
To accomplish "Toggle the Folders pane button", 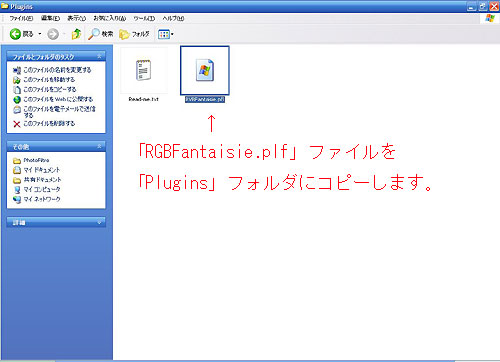I will 134,34.
